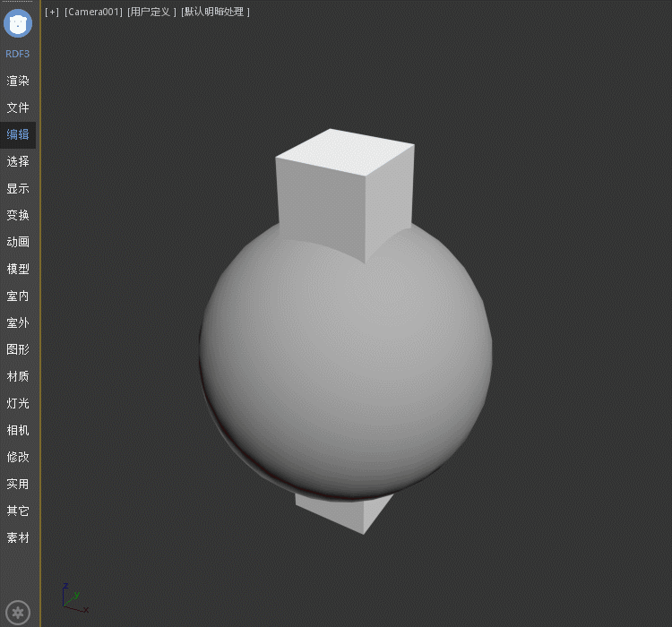
Task: Open the 渲染 menu in sidebar
Action: click(18, 81)
